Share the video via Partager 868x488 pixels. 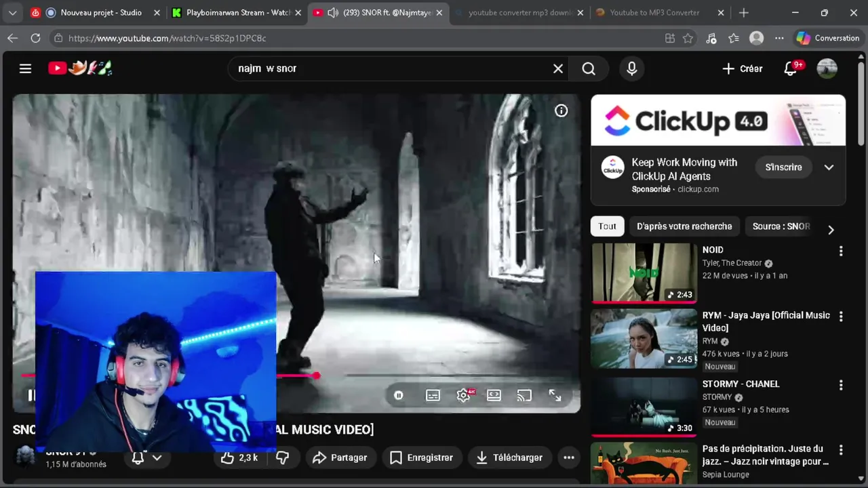(340, 457)
